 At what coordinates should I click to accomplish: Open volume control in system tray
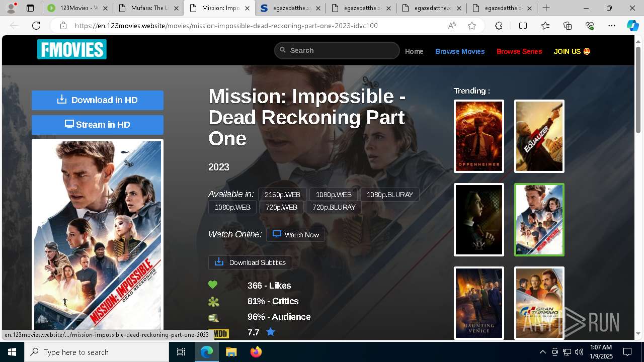coord(579,352)
